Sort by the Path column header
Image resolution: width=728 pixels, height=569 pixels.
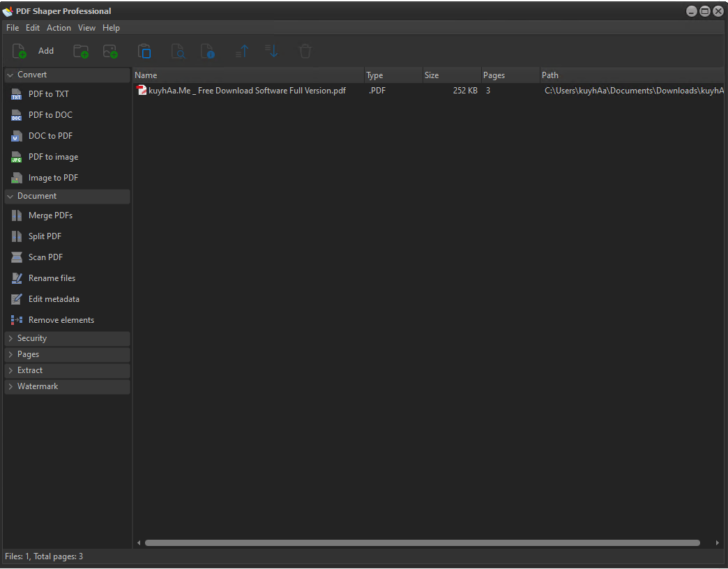click(x=632, y=75)
